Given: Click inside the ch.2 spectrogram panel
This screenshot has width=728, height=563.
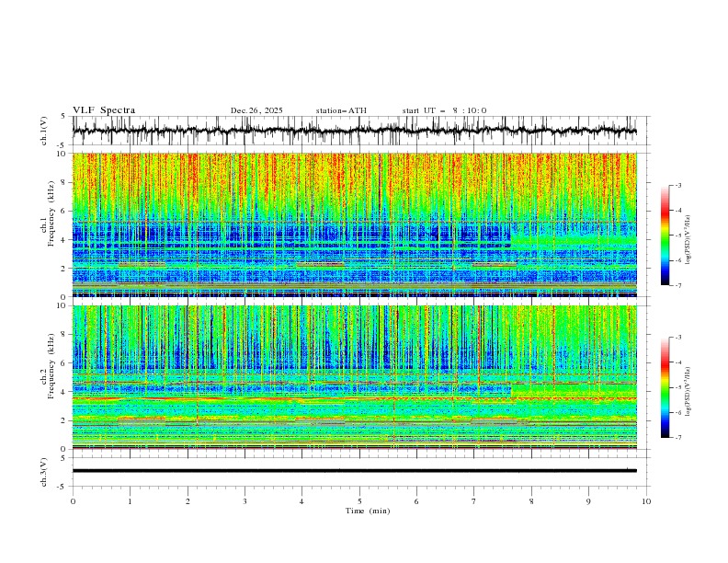Looking at the screenshot, I should (x=355, y=377).
